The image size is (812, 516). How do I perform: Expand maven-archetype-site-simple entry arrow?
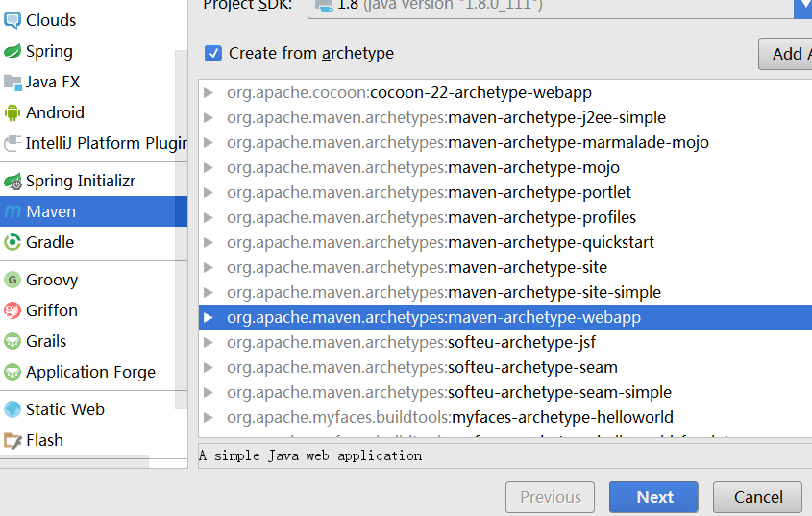[209, 292]
